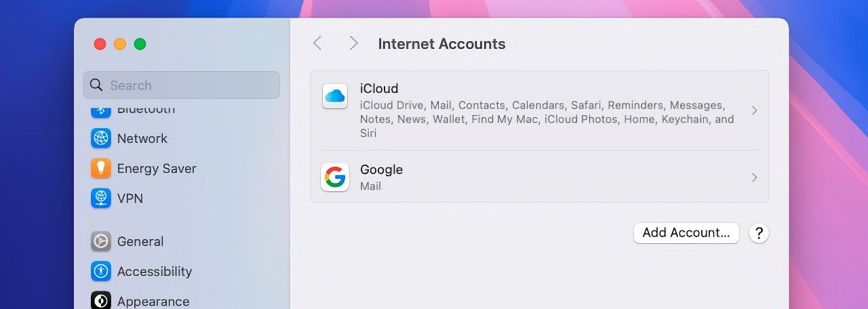Click the Accessibility icon in the sidebar

pos(101,271)
